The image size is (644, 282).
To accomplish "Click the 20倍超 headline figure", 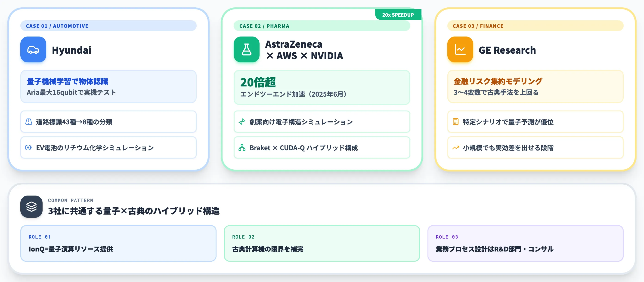I will point(258,82).
